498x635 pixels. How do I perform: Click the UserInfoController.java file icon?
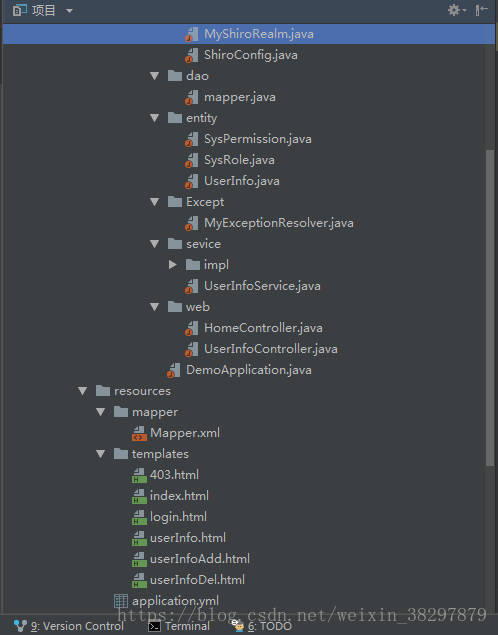coord(192,349)
